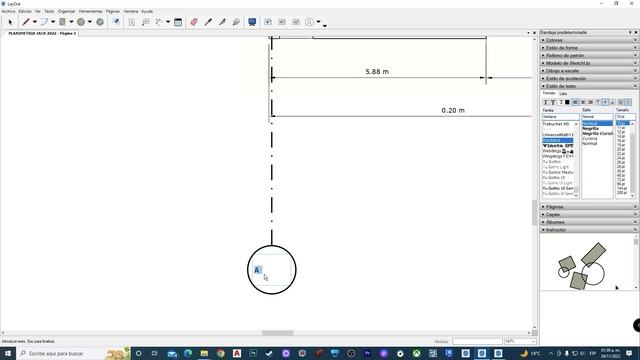Select Negrita in the style list

point(590,129)
